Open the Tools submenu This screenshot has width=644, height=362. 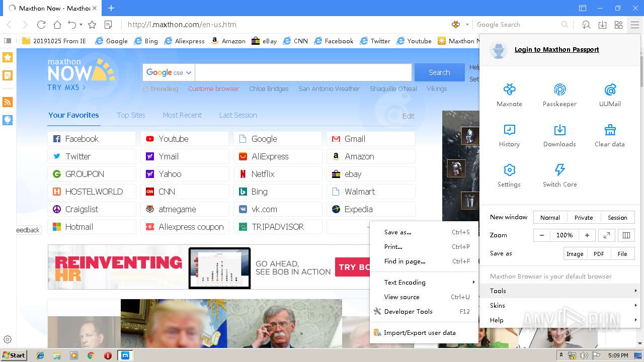click(559, 291)
